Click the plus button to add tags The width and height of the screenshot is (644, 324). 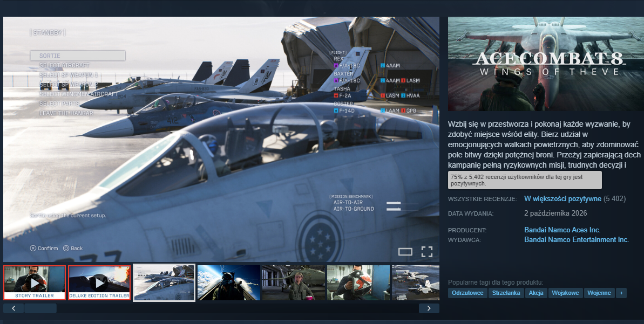point(621,293)
